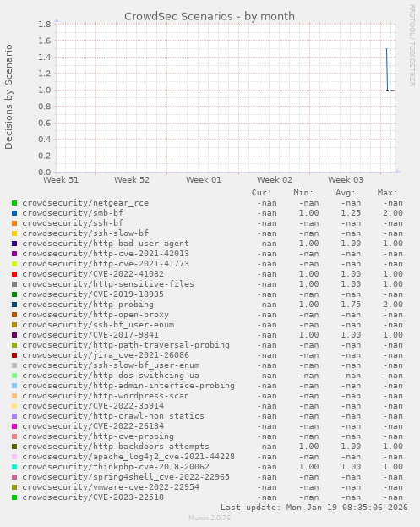Click the crowdsecurity/ssh-bf_user-enum legend entry

tap(98, 325)
